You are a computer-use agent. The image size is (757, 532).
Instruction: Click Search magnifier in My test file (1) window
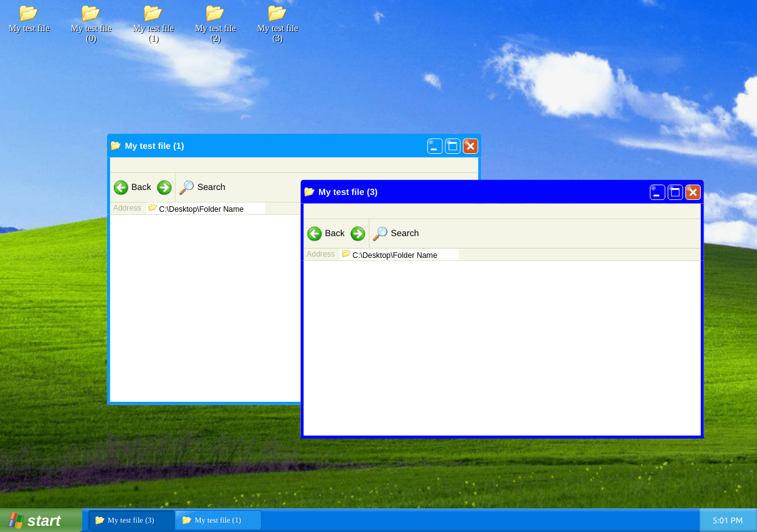tap(186, 188)
